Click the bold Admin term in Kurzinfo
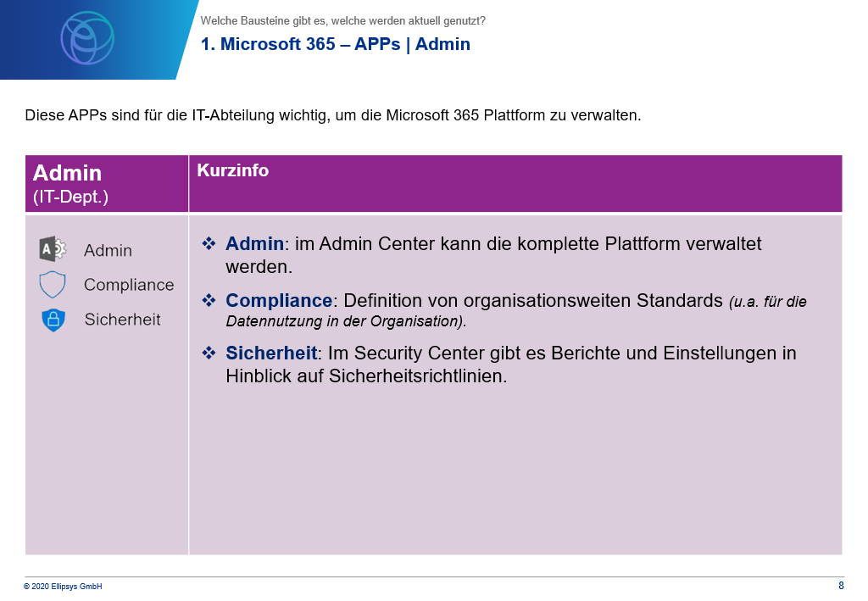The height and width of the screenshot is (601, 868). pos(254,243)
